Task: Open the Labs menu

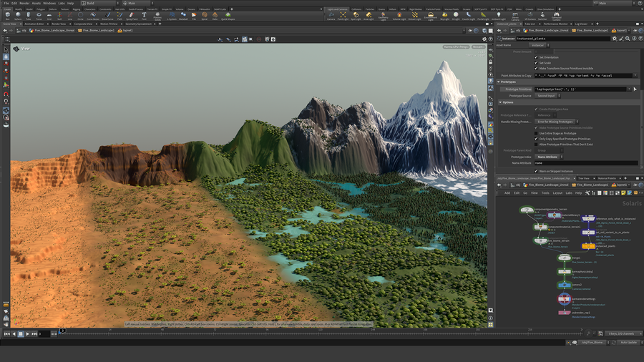Action: 62,3
